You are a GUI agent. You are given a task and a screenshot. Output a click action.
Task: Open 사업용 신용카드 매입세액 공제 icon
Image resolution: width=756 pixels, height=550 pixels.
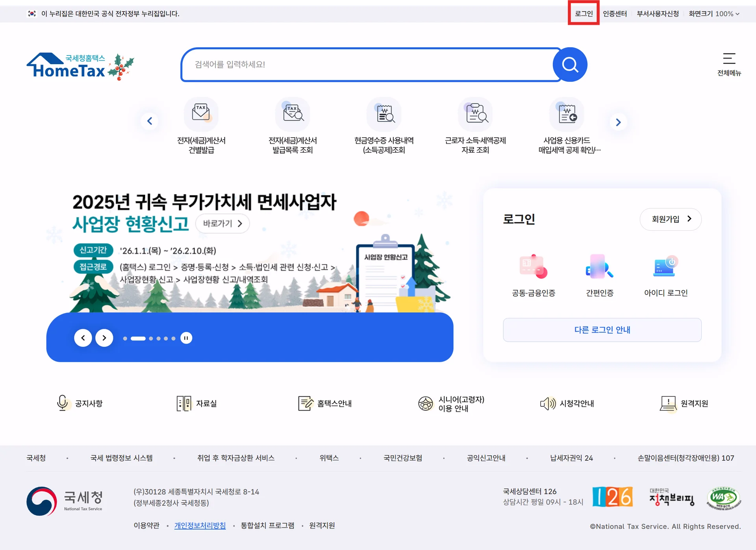567,114
